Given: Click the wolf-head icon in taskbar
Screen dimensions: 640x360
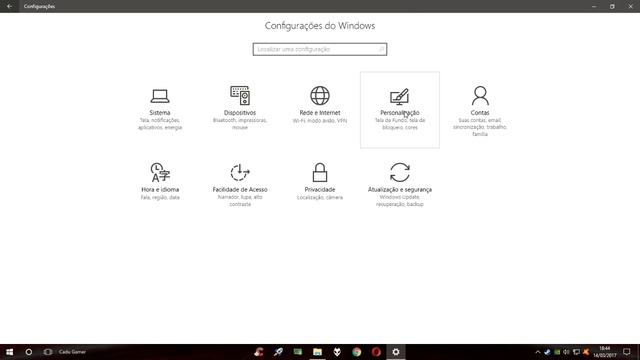Looking at the screenshot, I should point(337,352).
